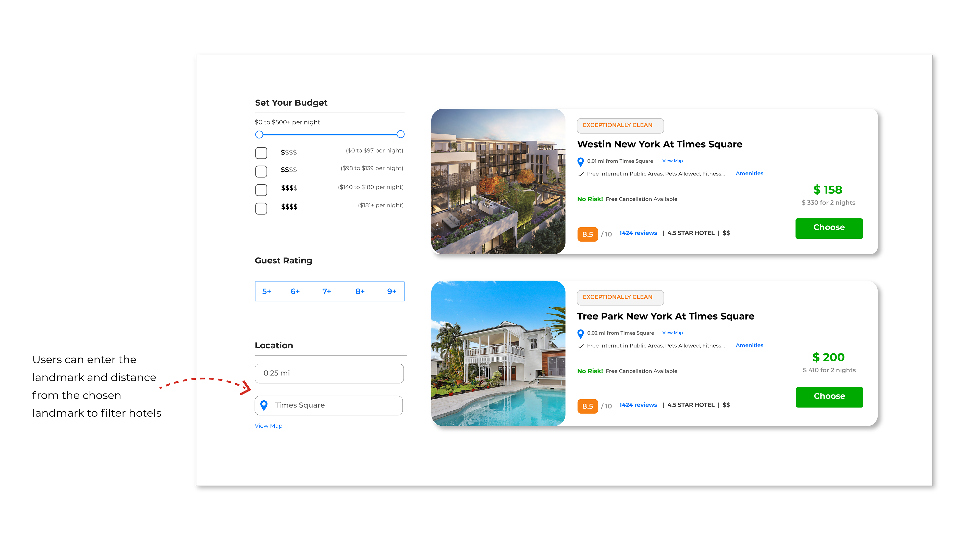The height and width of the screenshot is (547, 980).
Task: Click the checkmark icon beside Tree Park amenities
Action: coord(581,346)
